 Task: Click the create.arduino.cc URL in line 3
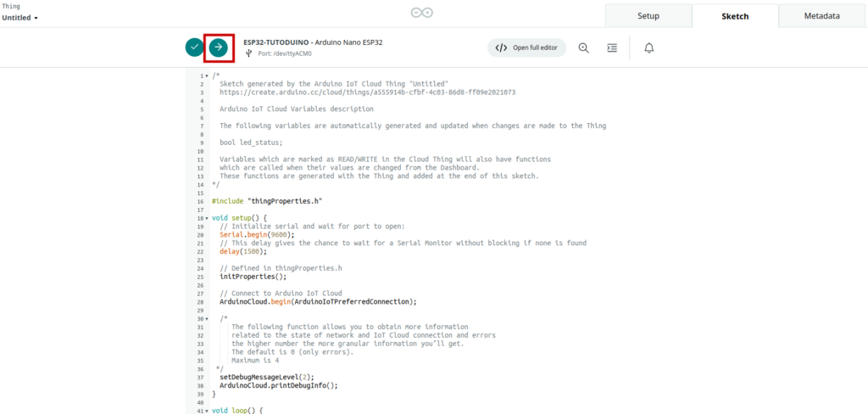[x=368, y=92]
